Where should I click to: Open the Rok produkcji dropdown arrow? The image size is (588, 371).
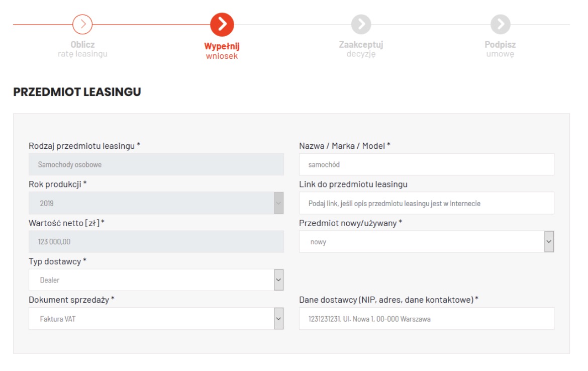point(279,203)
